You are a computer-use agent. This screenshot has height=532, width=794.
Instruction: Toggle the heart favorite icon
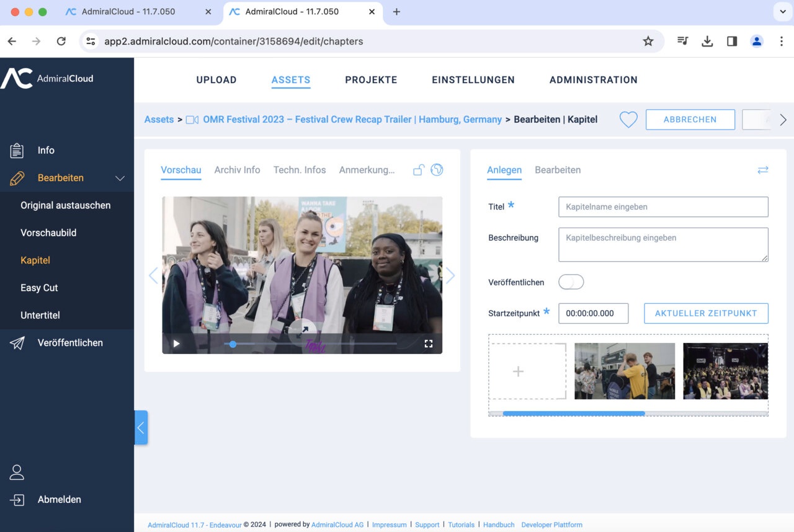628,119
